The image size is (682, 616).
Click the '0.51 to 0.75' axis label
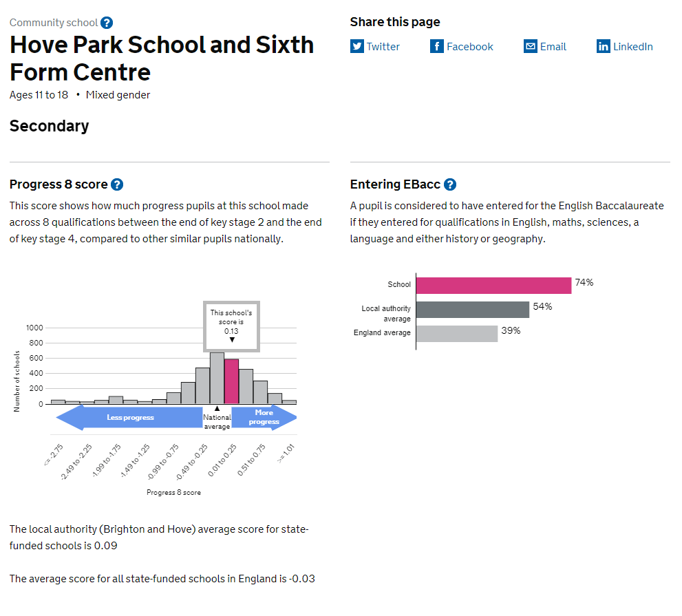251,460
